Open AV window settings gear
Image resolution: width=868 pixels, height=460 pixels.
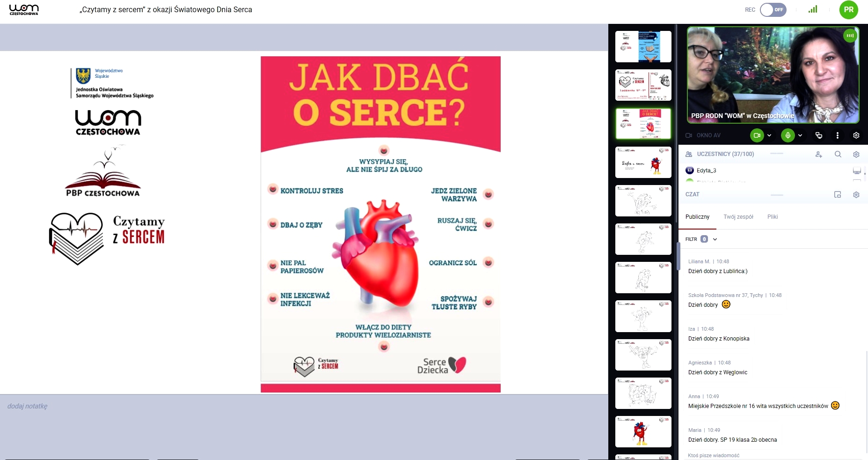(x=856, y=135)
